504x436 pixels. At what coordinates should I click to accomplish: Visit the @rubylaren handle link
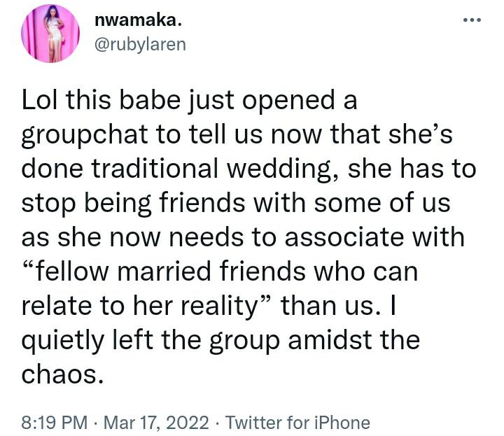tap(141, 44)
